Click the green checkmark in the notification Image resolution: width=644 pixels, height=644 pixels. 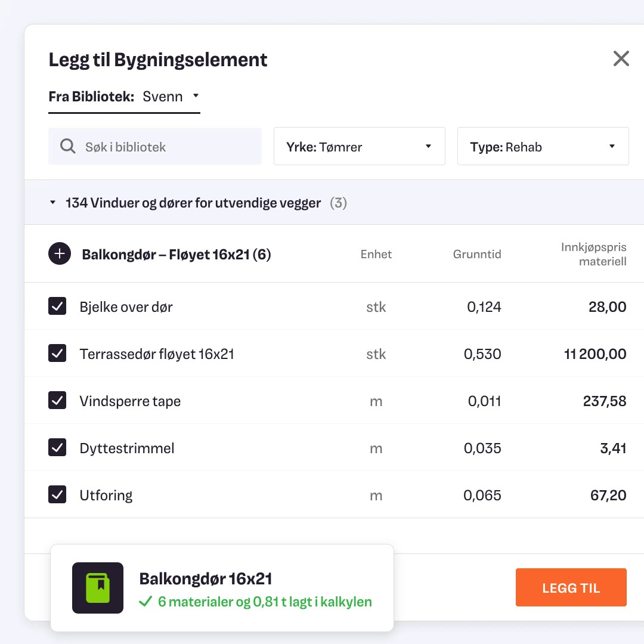pos(145,602)
